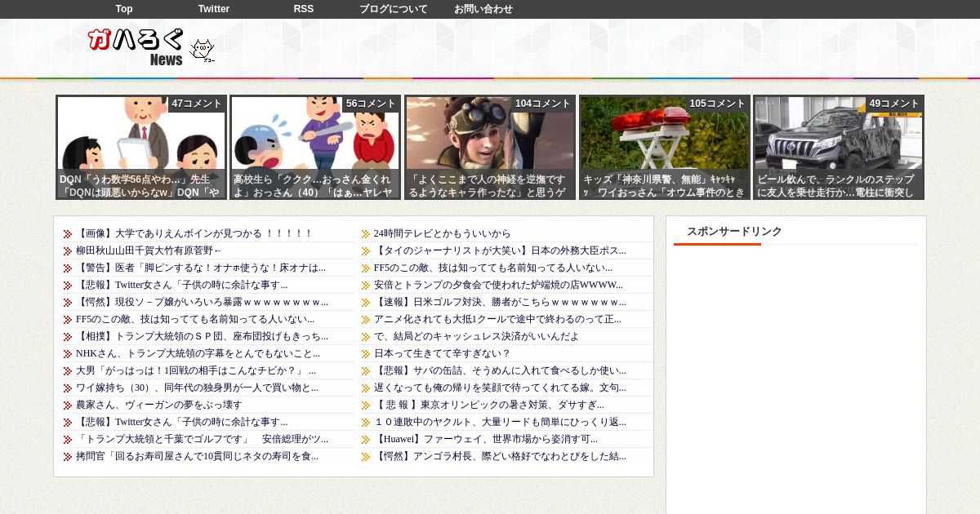Click red bullet icon beside 【警告】医者 headline

(68, 268)
